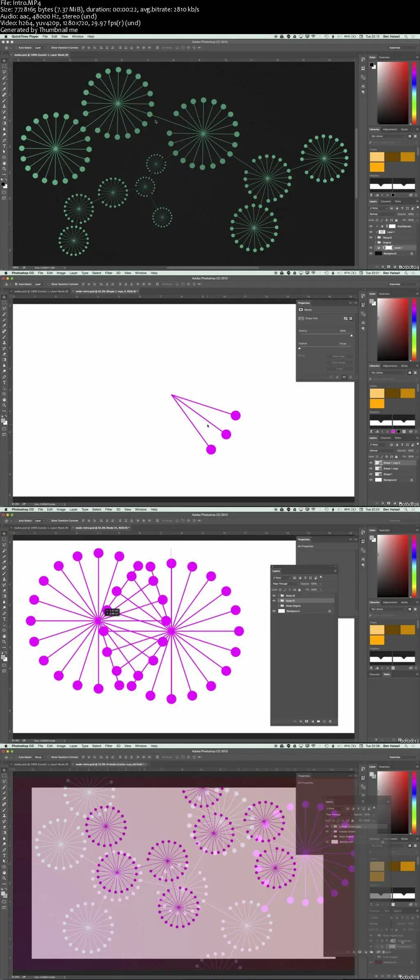Click add vector mask icon beside Shape Path
420x980 pixels.
tap(351, 318)
